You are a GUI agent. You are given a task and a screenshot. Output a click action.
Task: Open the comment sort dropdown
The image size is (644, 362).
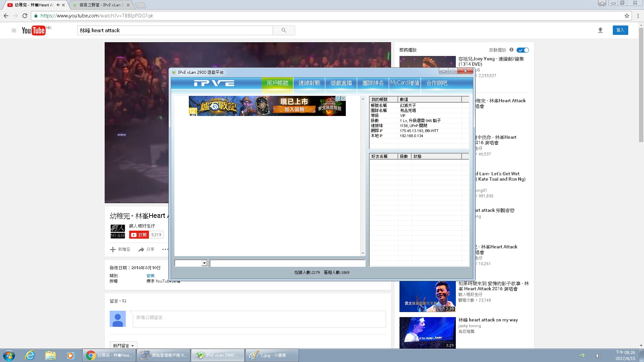pyautogui.click(x=123, y=346)
